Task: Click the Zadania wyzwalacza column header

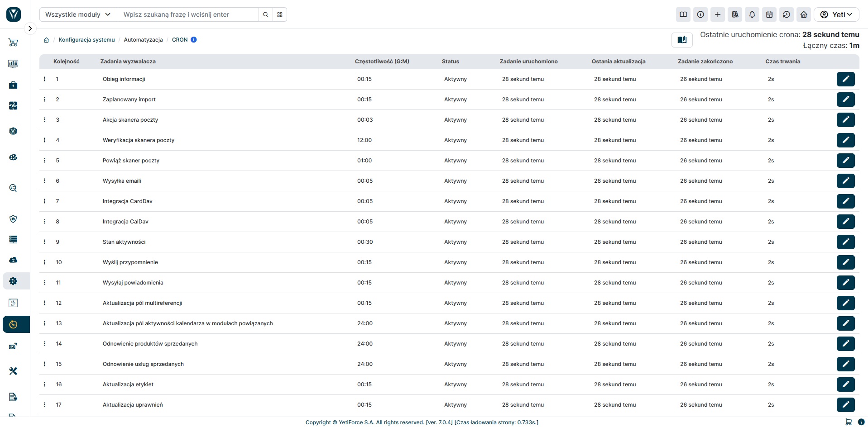Action: pyautogui.click(x=128, y=62)
